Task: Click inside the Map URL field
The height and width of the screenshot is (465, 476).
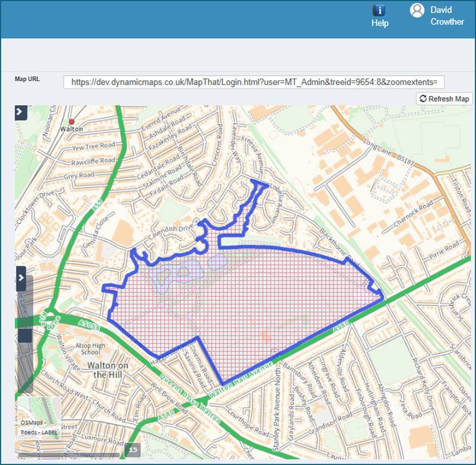Action: point(254,82)
